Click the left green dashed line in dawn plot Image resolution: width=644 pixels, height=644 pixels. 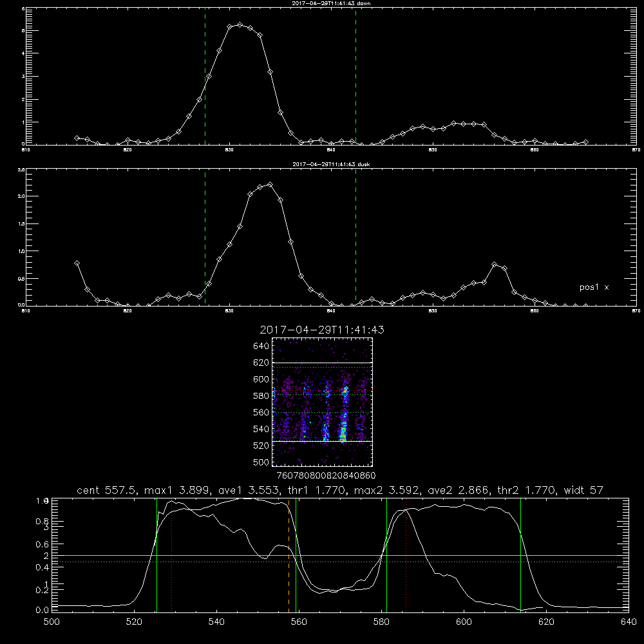(205, 77)
